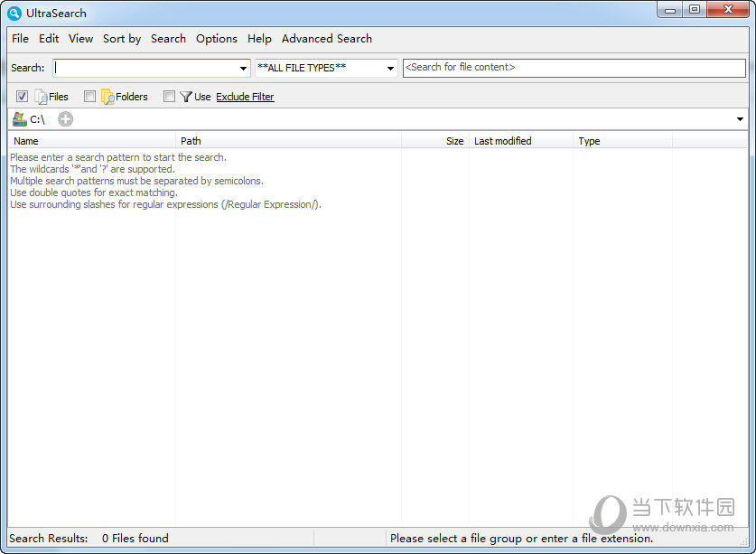The image size is (756, 554).
Task: Close the UltraSearch window
Action: 728,10
